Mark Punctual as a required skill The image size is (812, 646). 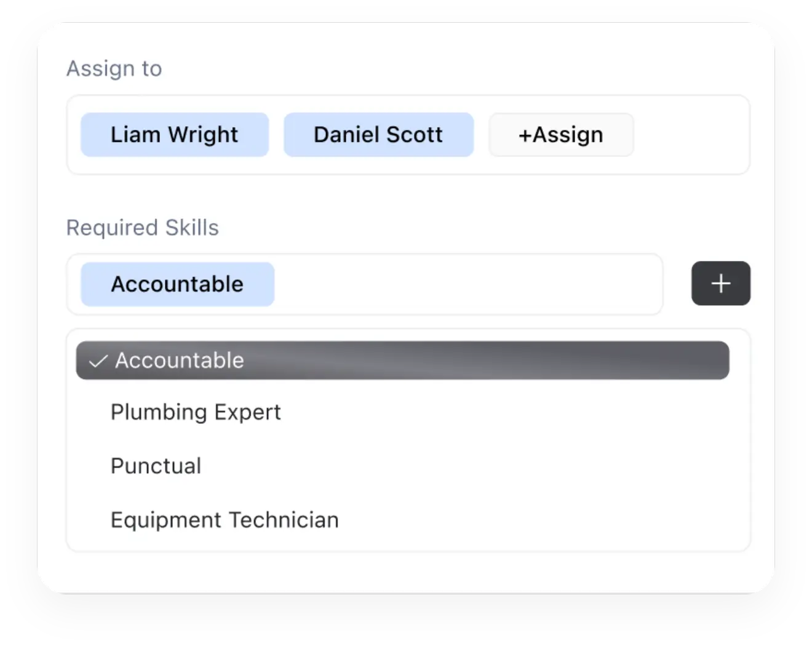click(x=156, y=466)
